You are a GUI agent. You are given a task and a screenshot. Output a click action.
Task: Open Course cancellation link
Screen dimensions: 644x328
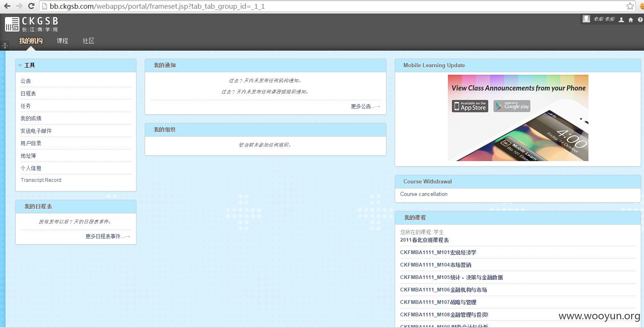click(424, 194)
